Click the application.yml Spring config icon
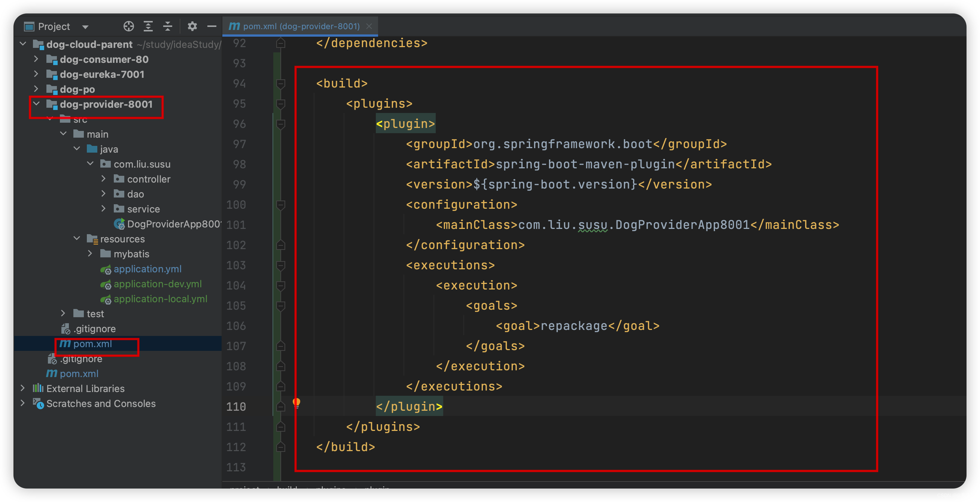Image resolution: width=980 pixels, height=502 pixels. 106,270
